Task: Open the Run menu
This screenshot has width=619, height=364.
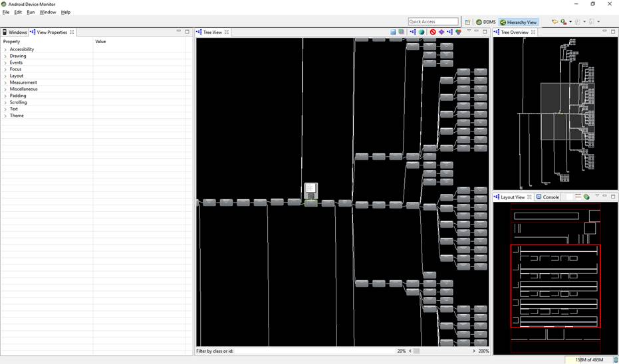Action: 31,12
